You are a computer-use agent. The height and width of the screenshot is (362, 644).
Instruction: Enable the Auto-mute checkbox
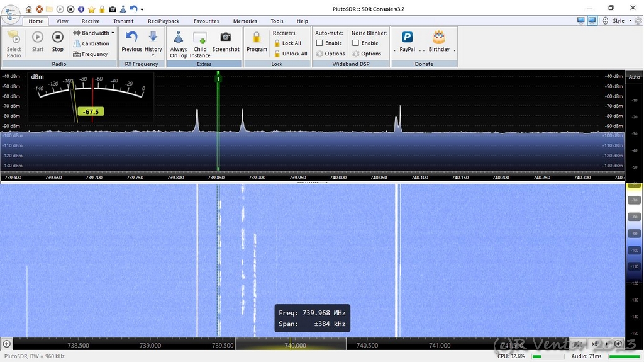[319, 43]
